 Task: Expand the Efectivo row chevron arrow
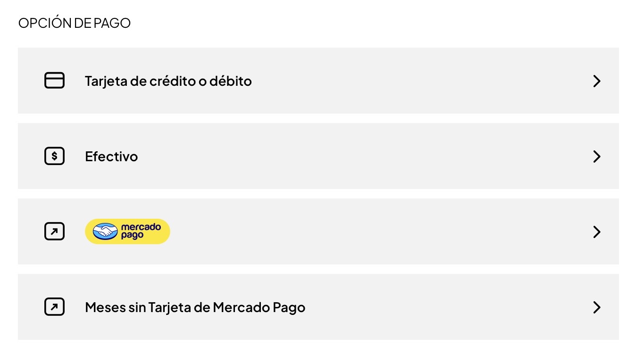(596, 157)
